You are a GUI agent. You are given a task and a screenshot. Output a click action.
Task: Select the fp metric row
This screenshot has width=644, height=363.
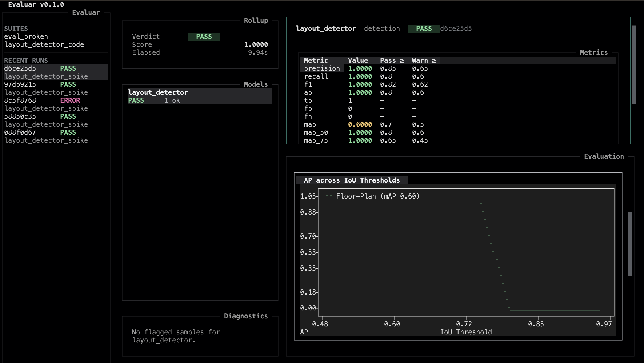click(x=458, y=108)
